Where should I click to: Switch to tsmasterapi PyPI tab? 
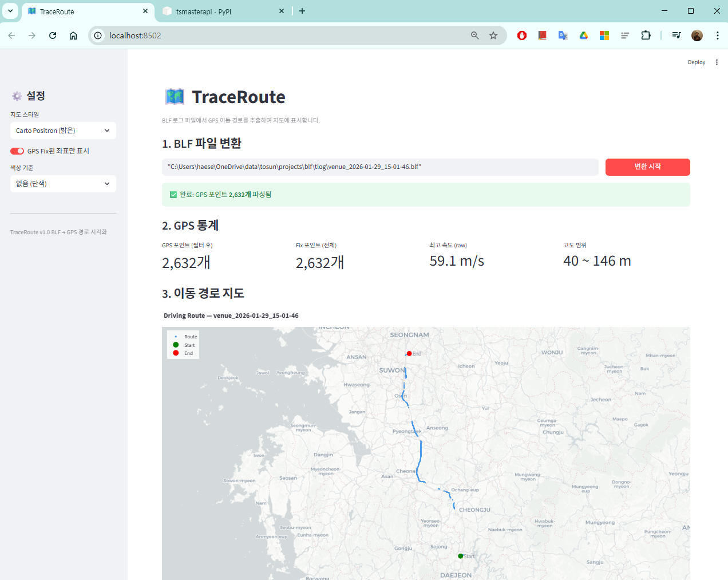223,11
